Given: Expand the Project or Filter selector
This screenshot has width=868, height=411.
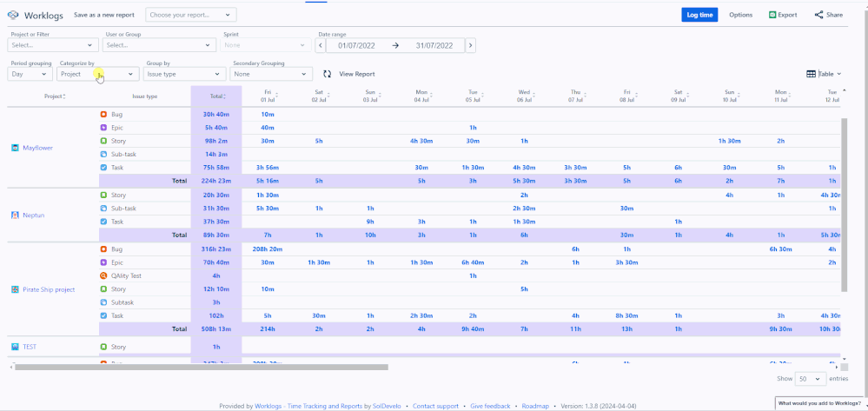Looking at the screenshot, I should point(52,45).
